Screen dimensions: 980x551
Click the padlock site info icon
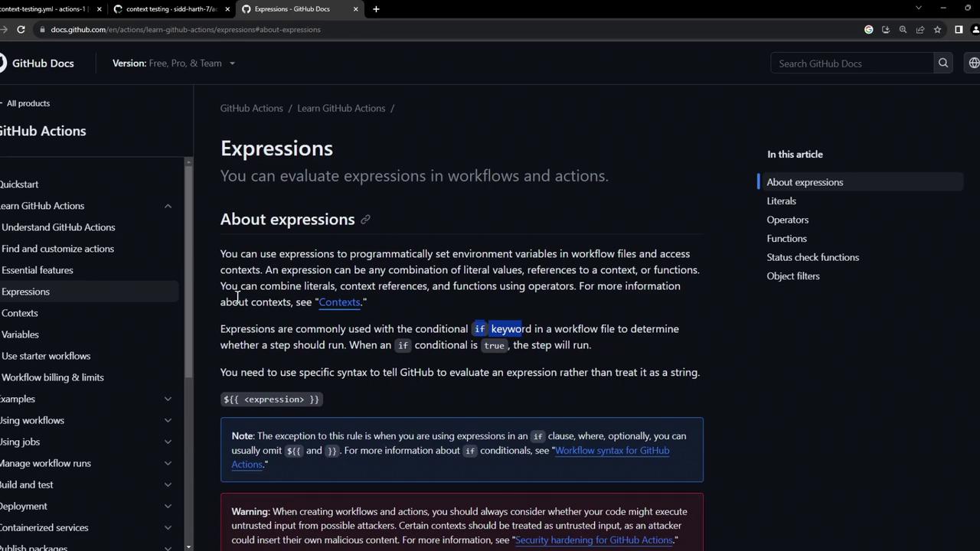tap(41, 30)
